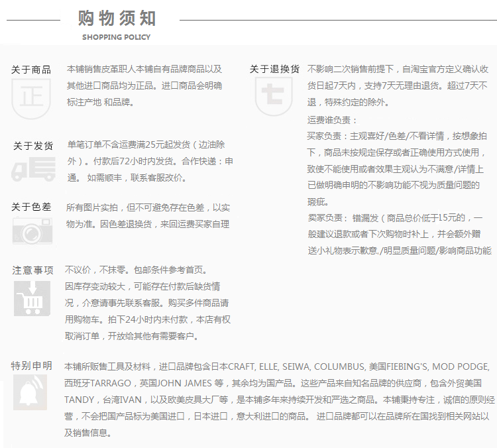Click the line mentioning 拍下24小时内未付款

tap(148, 319)
